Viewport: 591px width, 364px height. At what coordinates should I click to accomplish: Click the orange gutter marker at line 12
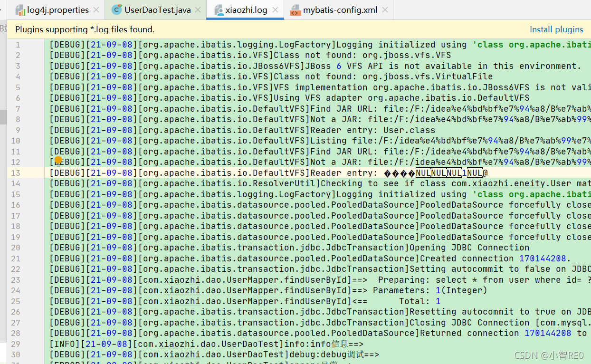[58, 160]
